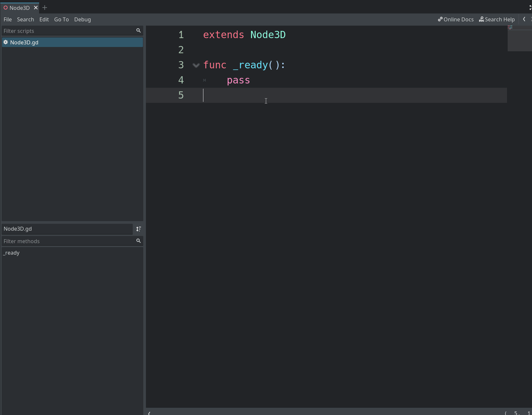Select Node3D.gd in the scripts list

(x=24, y=42)
